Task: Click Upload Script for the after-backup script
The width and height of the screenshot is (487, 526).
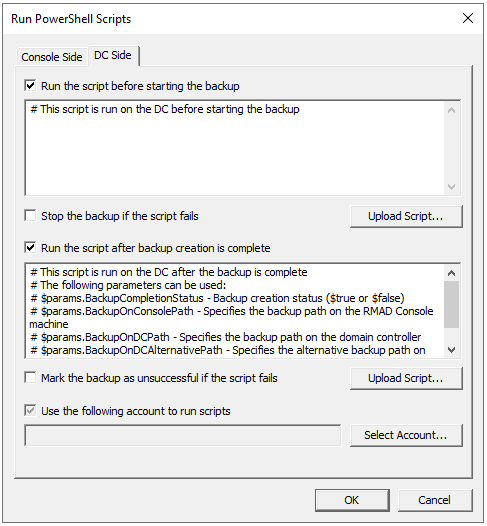Action: (406, 378)
